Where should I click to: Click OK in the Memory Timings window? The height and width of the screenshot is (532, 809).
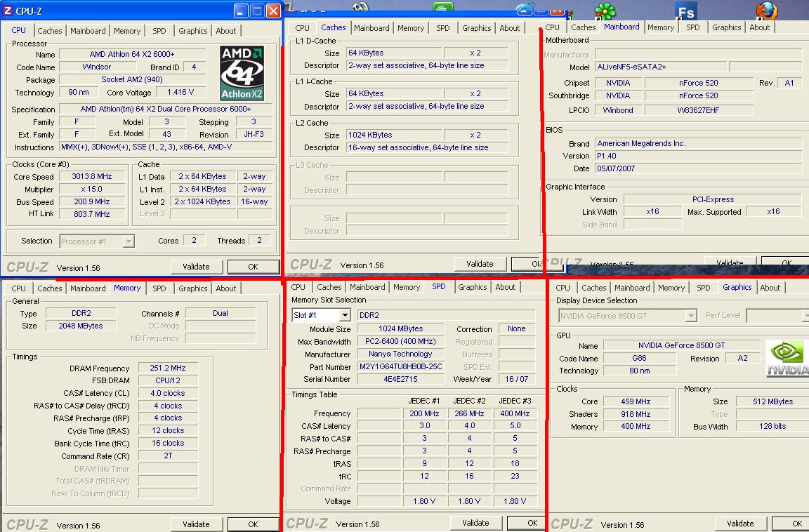point(253,524)
